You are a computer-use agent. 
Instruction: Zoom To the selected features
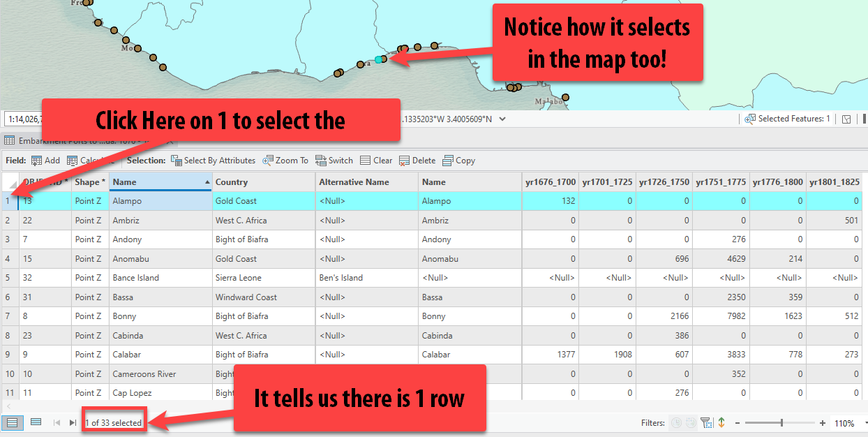[285, 161]
